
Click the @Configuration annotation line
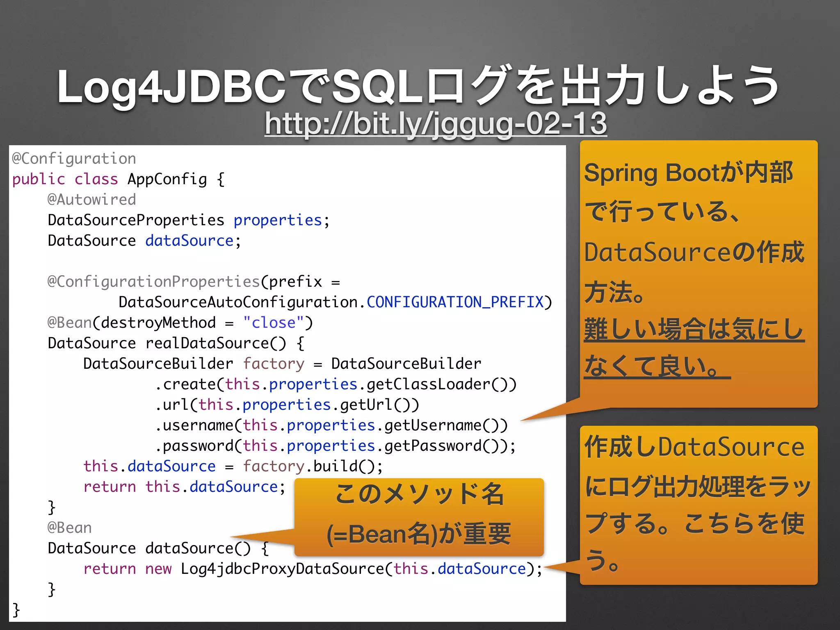tap(74, 159)
